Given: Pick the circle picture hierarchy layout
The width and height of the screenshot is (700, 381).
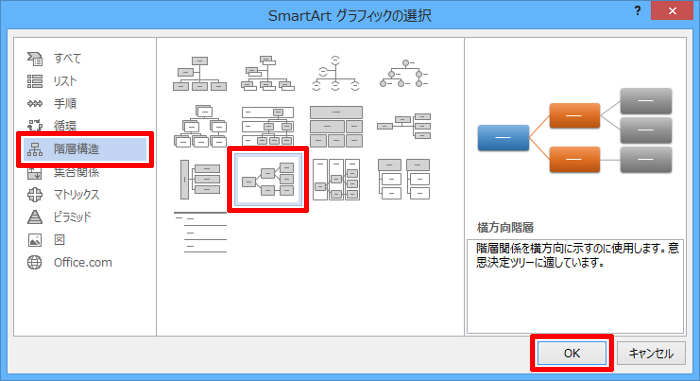Looking at the screenshot, I should pyautogui.click(x=404, y=73).
